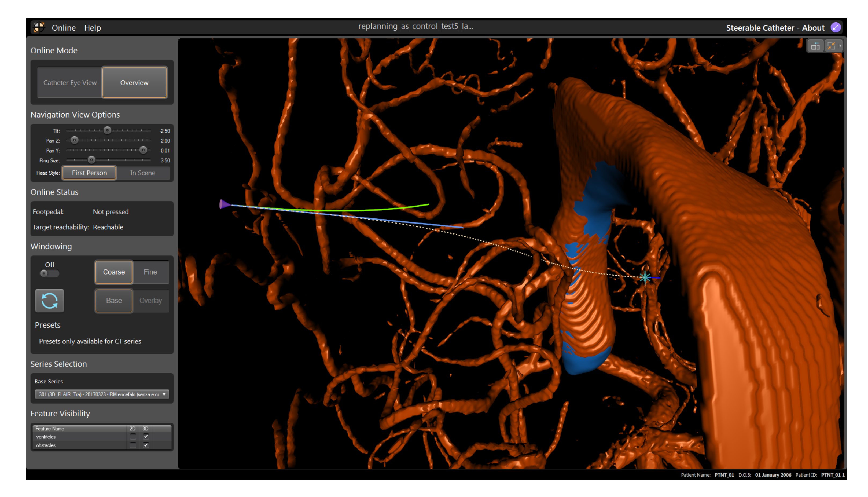
Task: Open the viewport size dropdown arrow
Action: coord(840,46)
